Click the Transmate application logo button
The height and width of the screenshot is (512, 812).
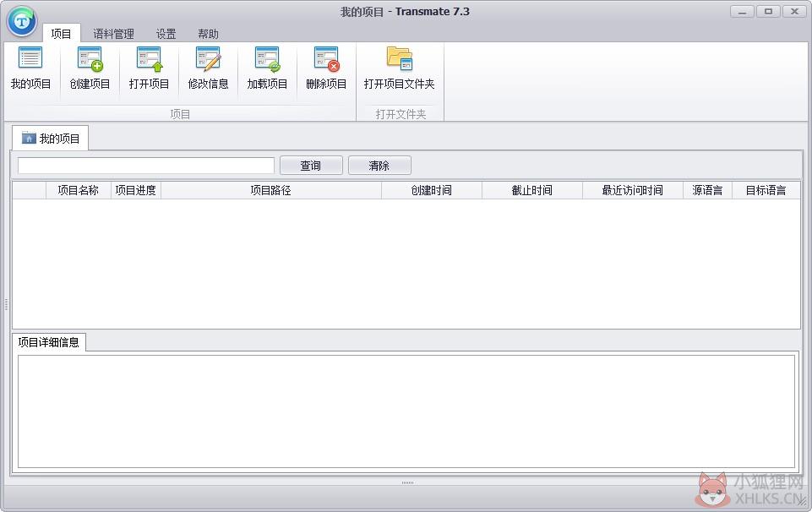[22, 21]
